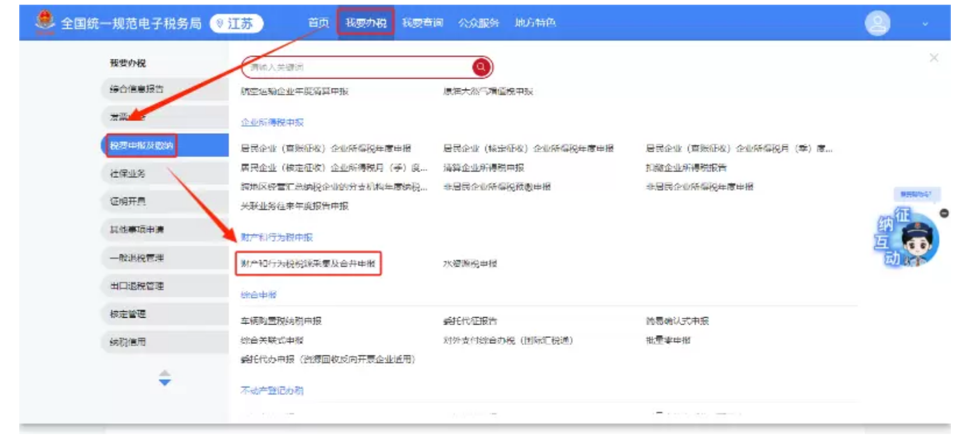The height and width of the screenshot is (441, 980).
Task: Open 委托代征报告 link
Action: (470, 321)
